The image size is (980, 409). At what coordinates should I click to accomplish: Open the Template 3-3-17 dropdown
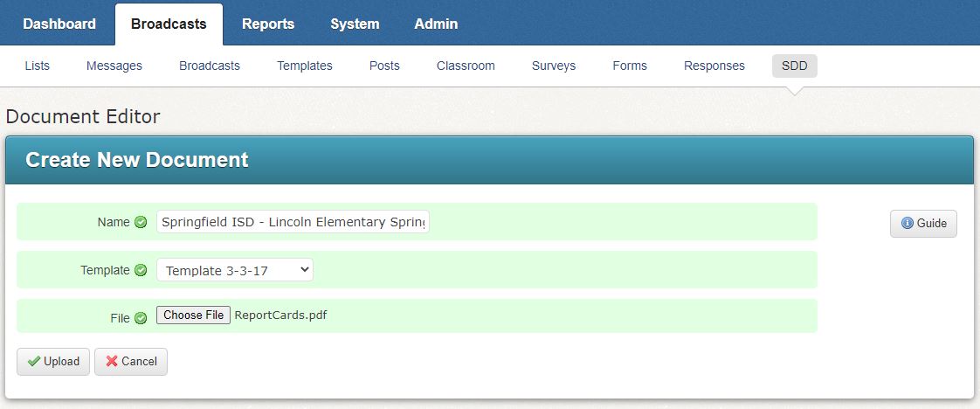[235, 271]
